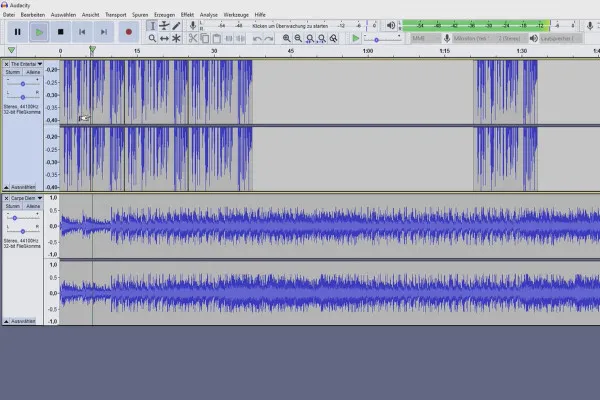The height and width of the screenshot is (400, 600).
Task: Undo the last action
Action: pyautogui.click(x=257, y=38)
